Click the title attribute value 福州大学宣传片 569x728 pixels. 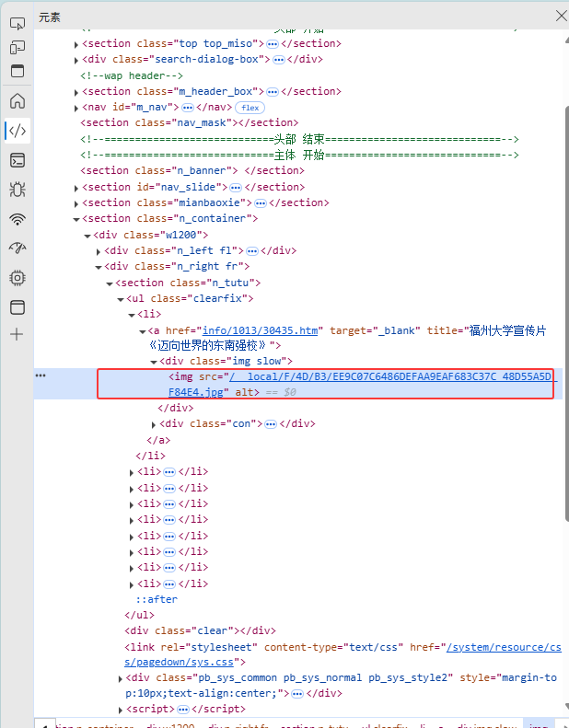[508, 330]
